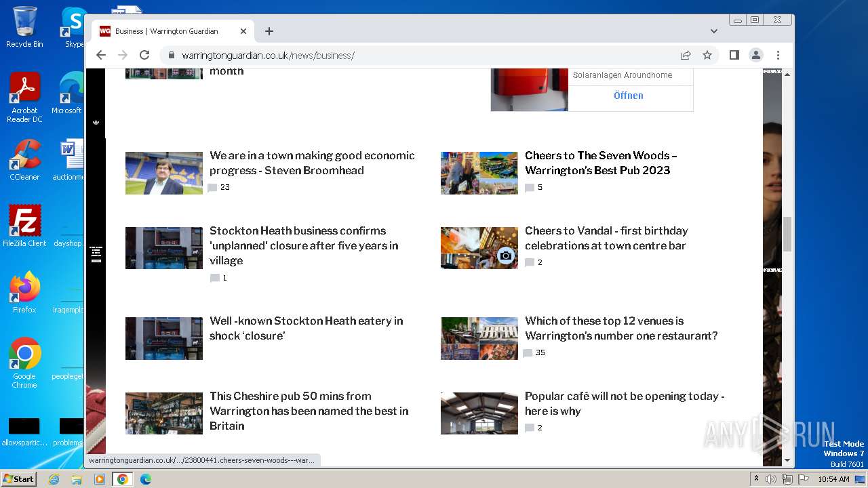Read 'We are in a town making good economic progress'

(x=312, y=163)
